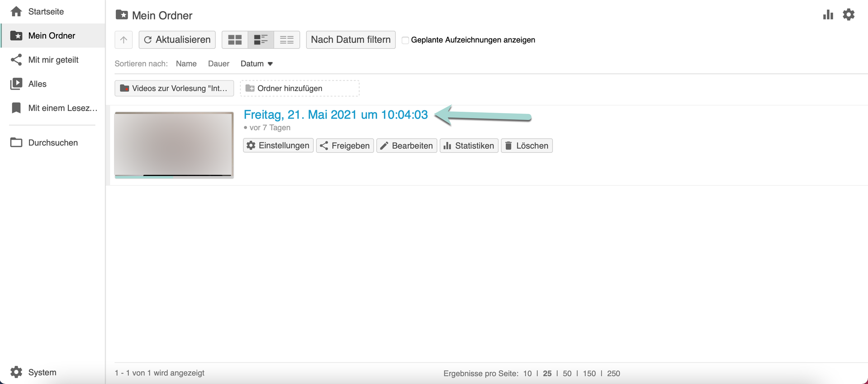Screen dimensions: 868x384
Task: Sort by Datum dropdown arrow
Action: [x=270, y=64]
